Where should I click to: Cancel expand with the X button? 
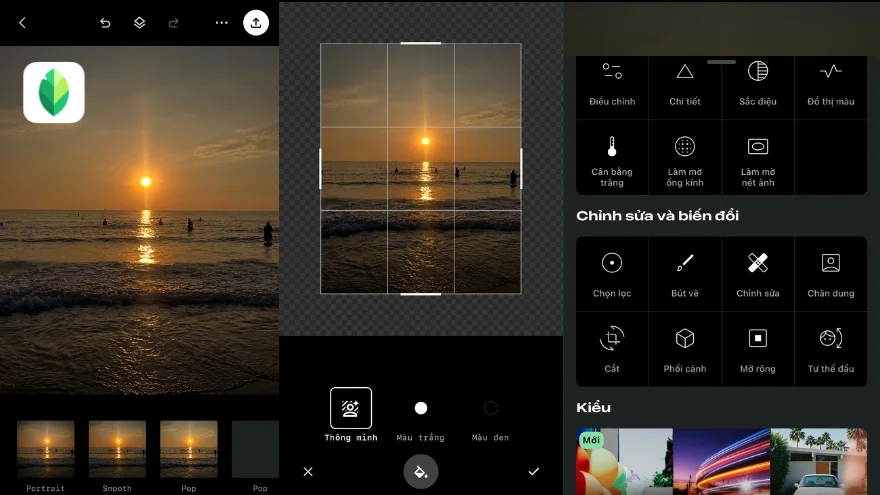pos(308,472)
